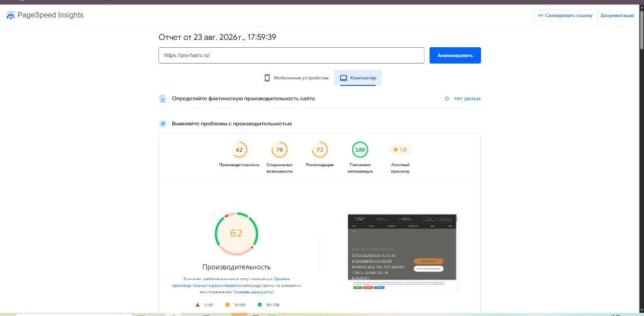This screenshot has height=316, width=644.
Task: Click the red triangle 0–49 legend icon
Action: [x=197, y=305]
